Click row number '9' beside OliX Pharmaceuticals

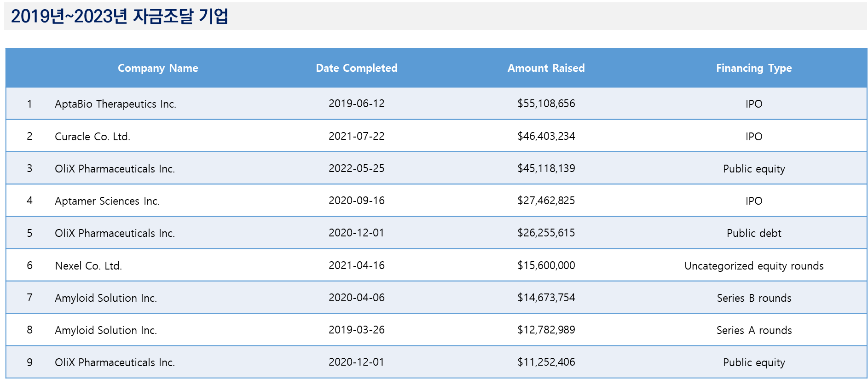[29, 362]
